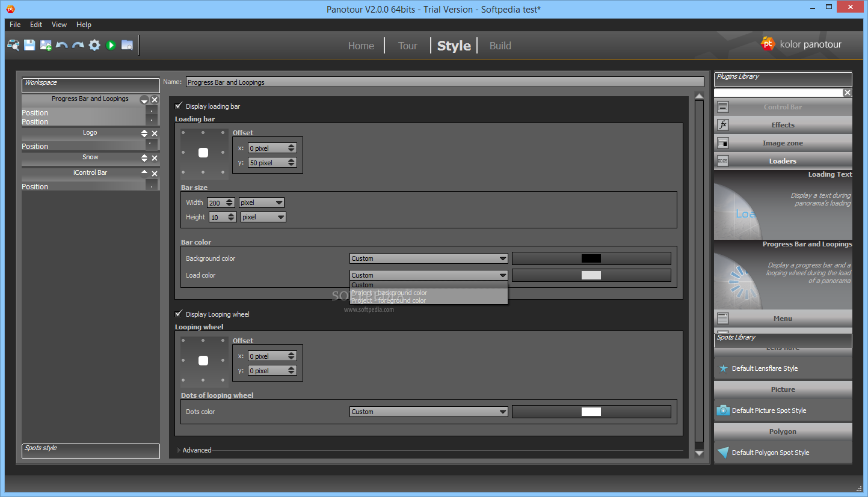
Task: Uncheck Display loading bar checkbox
Action: click(179, 106)
